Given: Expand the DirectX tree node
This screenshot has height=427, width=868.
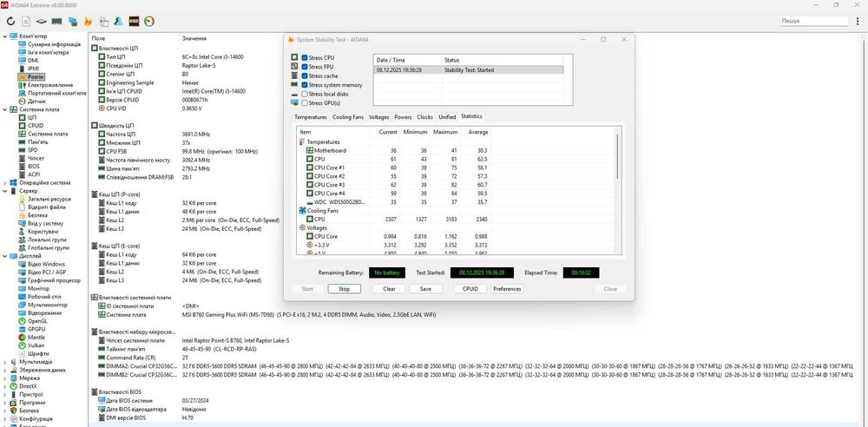Looking at the screenshot, I should pyautogui.click(x=5, y=386).
